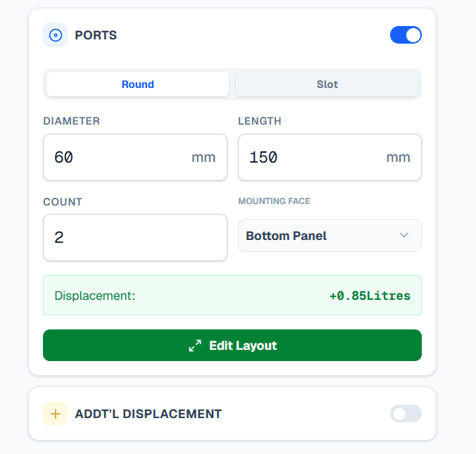Click the ADDT'L DISPLACEMENT section title
This screenshot has height=454, width=476.
click(x=148, y=414)
